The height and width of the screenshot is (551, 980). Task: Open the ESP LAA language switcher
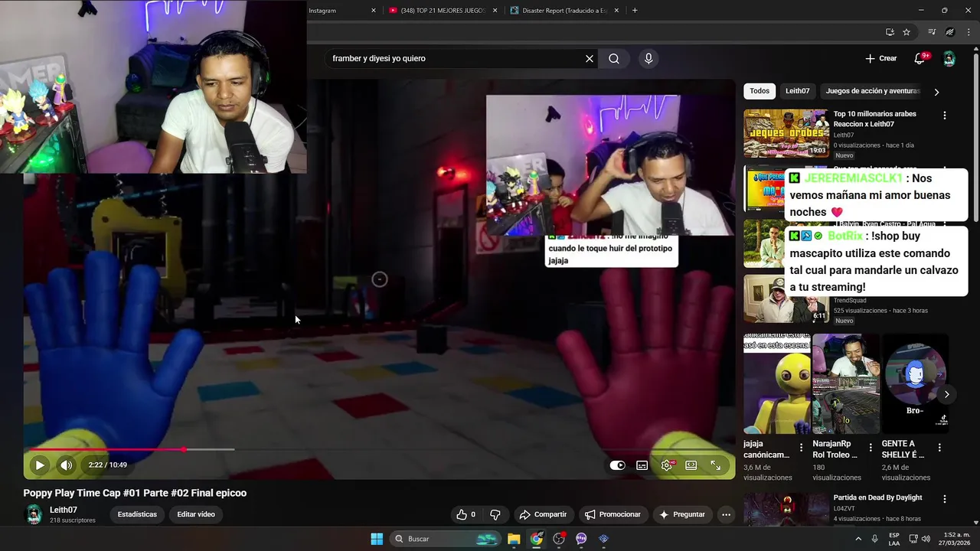pyautogui.click(x=894, y=539)
